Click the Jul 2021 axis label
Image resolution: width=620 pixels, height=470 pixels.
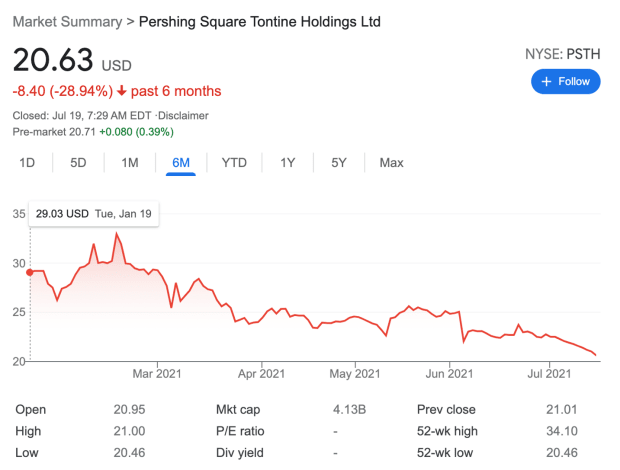(x=549, y=374)
